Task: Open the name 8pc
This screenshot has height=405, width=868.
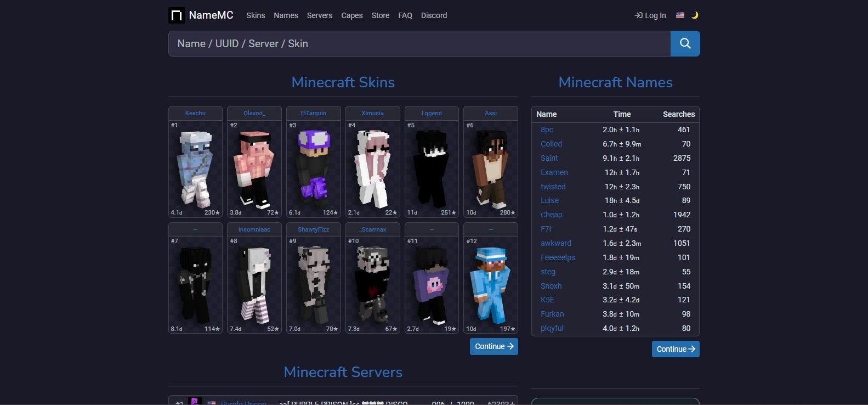Action: [x=547, y=130]
